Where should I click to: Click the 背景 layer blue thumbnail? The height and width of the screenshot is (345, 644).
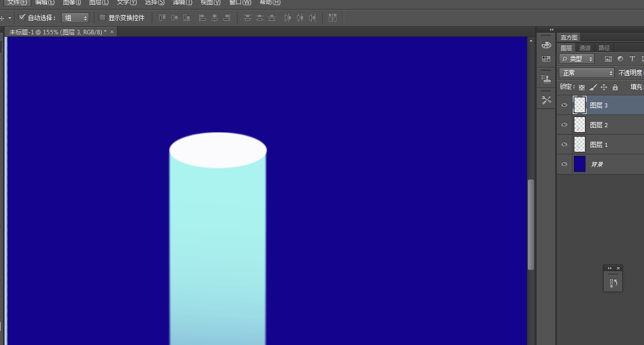point(579,164)
